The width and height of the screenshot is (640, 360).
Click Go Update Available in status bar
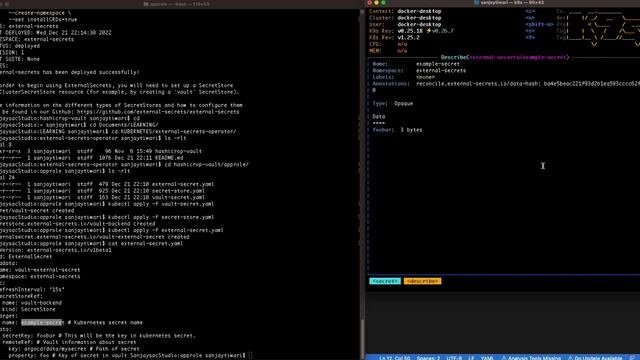pyautogui.click(x=598, y=358)
